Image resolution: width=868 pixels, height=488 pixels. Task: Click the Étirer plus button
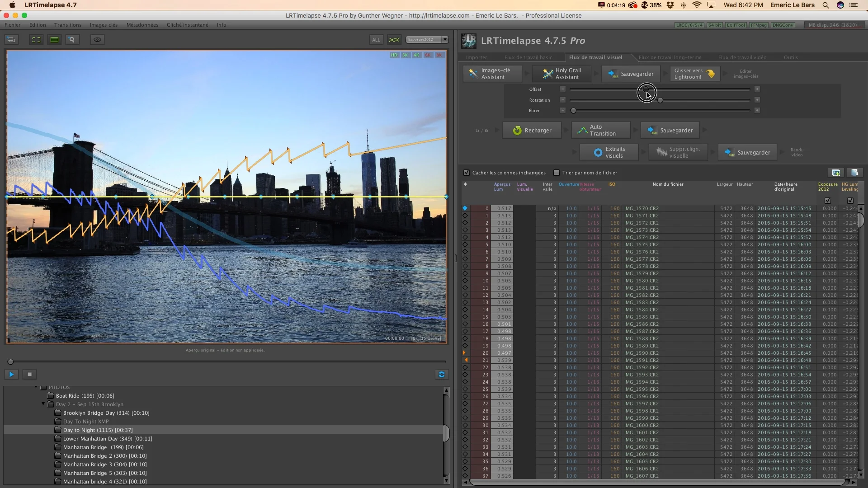[757, 110]
